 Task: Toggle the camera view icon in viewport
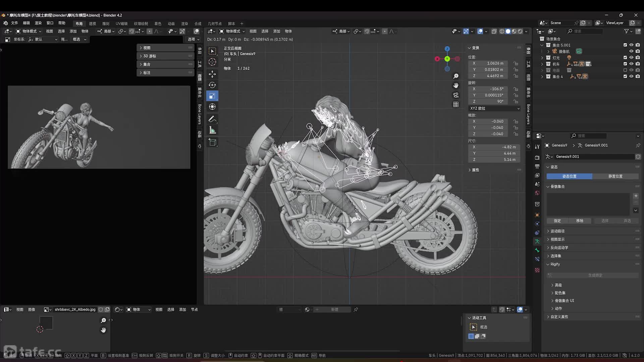456,95
